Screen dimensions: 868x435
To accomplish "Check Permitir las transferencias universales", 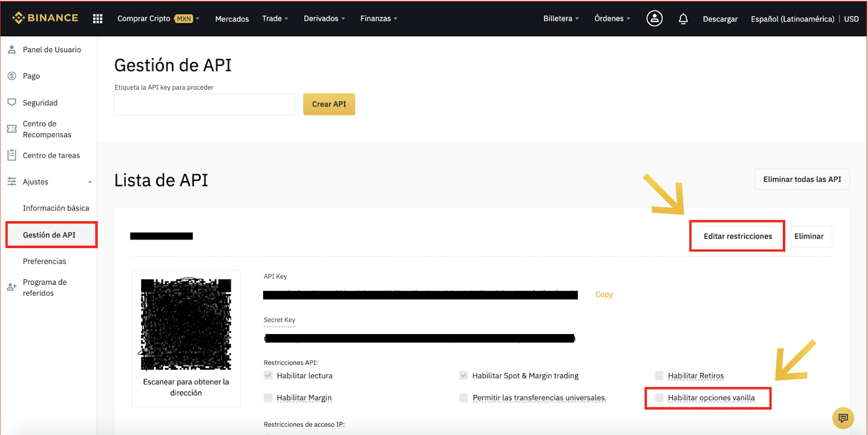I will point(463,398).
